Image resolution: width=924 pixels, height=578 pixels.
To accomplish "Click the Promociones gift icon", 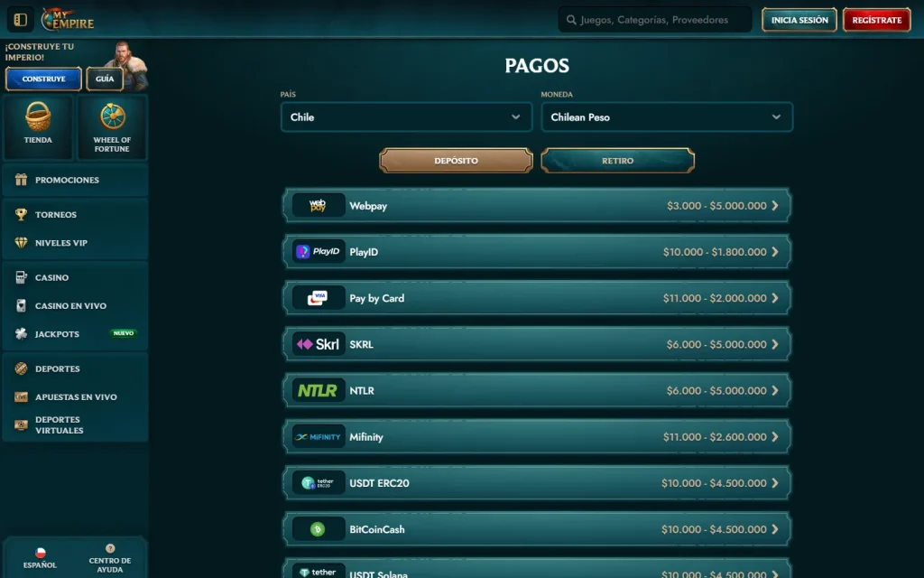I will (22, 180).
